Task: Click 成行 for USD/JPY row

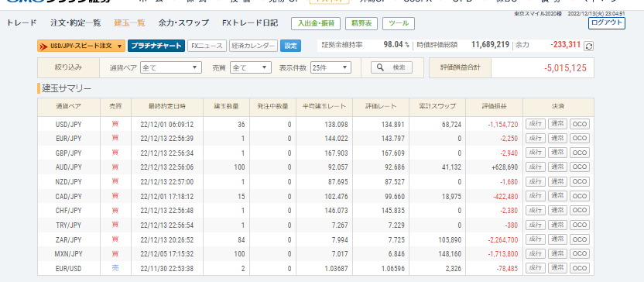Action: click(x=536, y=124)
